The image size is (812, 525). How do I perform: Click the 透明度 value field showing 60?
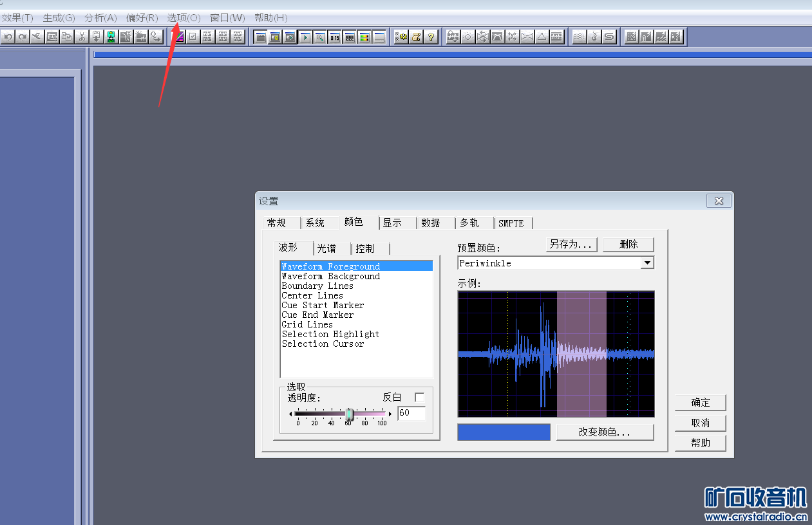[411, 413]
